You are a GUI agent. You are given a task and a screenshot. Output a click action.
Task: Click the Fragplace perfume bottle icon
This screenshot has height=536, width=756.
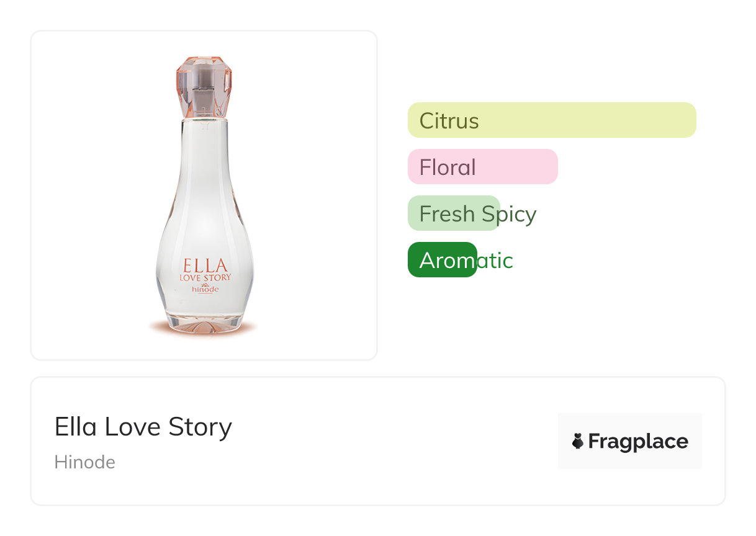click(x=577, y=442)
